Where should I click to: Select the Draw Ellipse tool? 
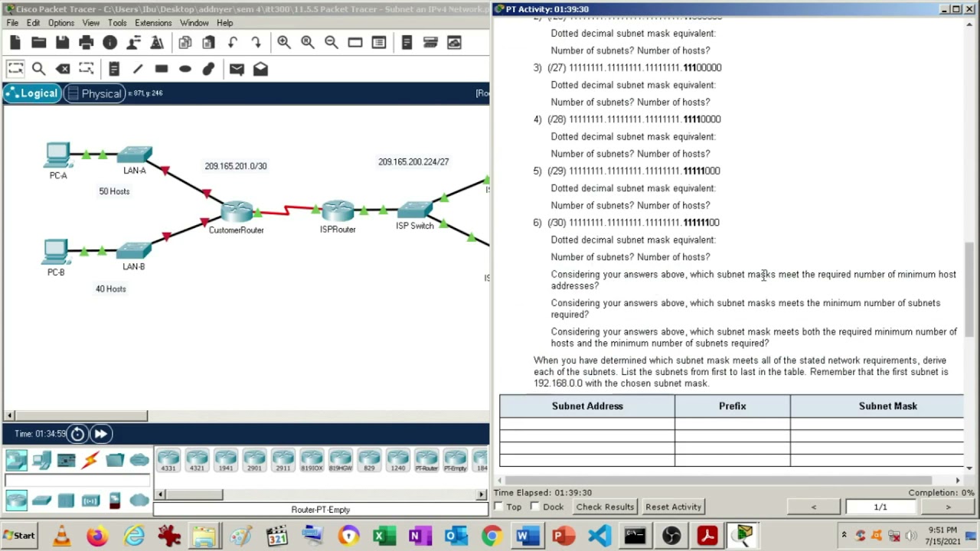coord(185,69)
